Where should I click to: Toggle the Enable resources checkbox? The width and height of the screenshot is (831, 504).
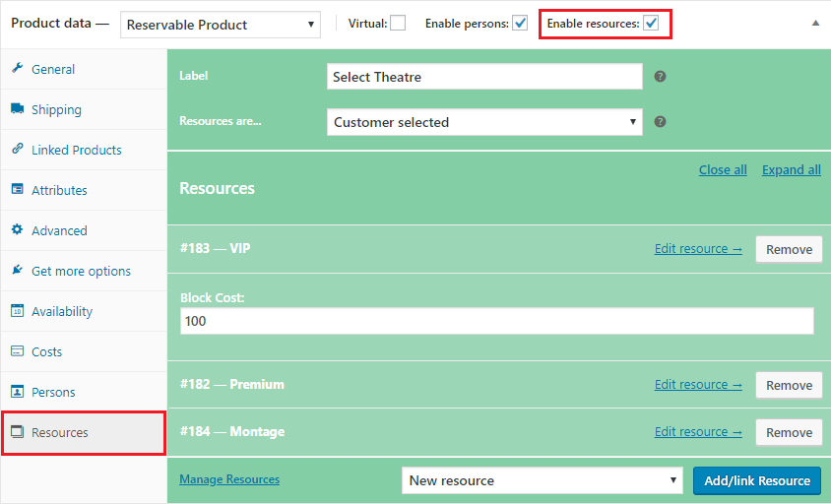(651, 24)
